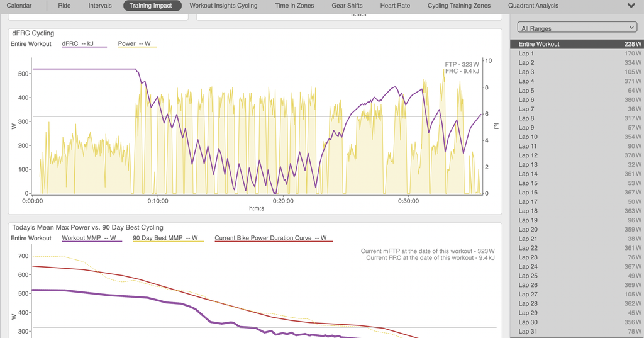Switch to Time in Zones tab
The image size is (644, 338).
point(294,5)
